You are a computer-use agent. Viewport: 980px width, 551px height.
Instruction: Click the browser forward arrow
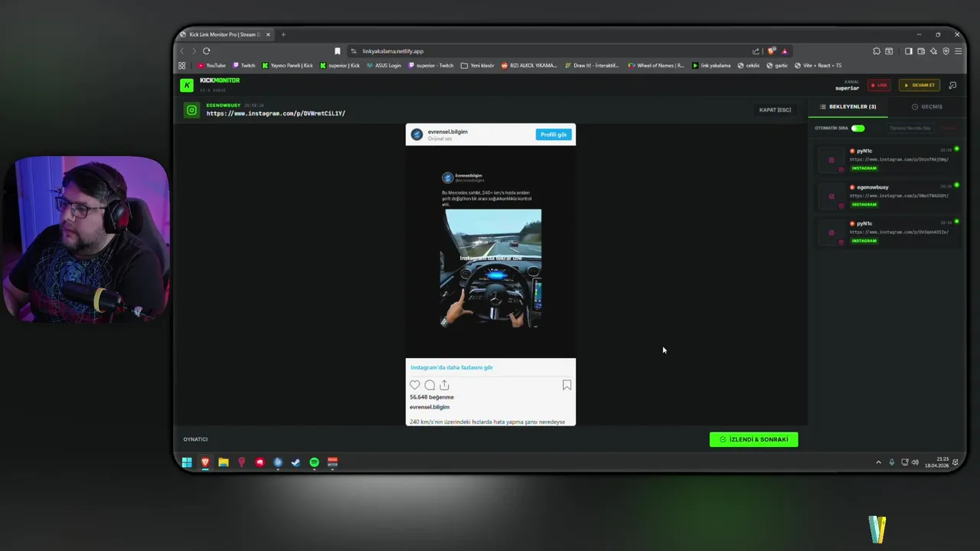(194, 51)
